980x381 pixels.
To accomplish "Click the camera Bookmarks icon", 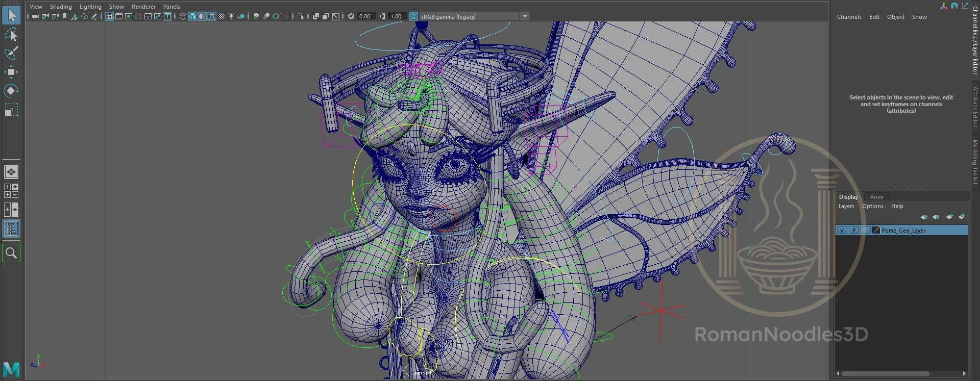I will [65, 16].
